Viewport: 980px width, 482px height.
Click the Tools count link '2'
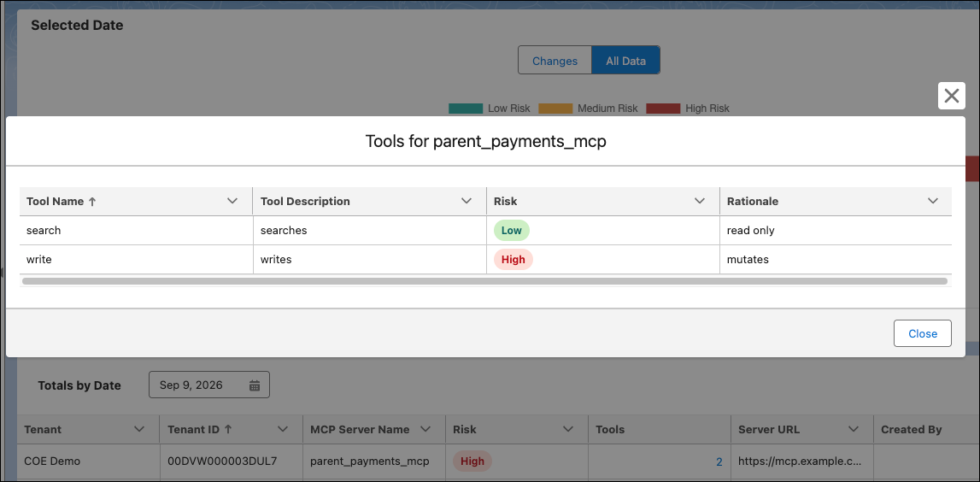(719, 462)
